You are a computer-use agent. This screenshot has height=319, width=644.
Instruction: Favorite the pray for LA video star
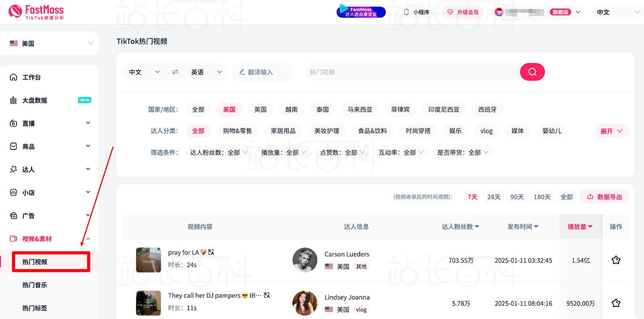(616, 260)
